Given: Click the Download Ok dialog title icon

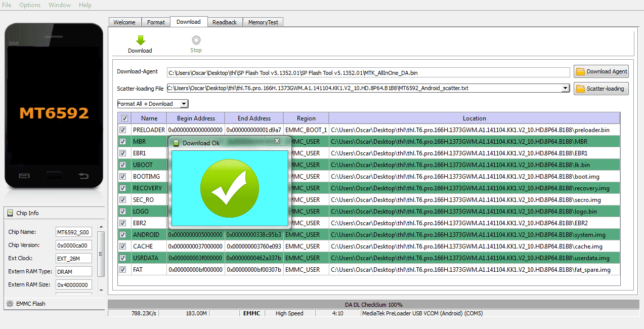Looking at the screenshot, I should [x=176, y=143].
